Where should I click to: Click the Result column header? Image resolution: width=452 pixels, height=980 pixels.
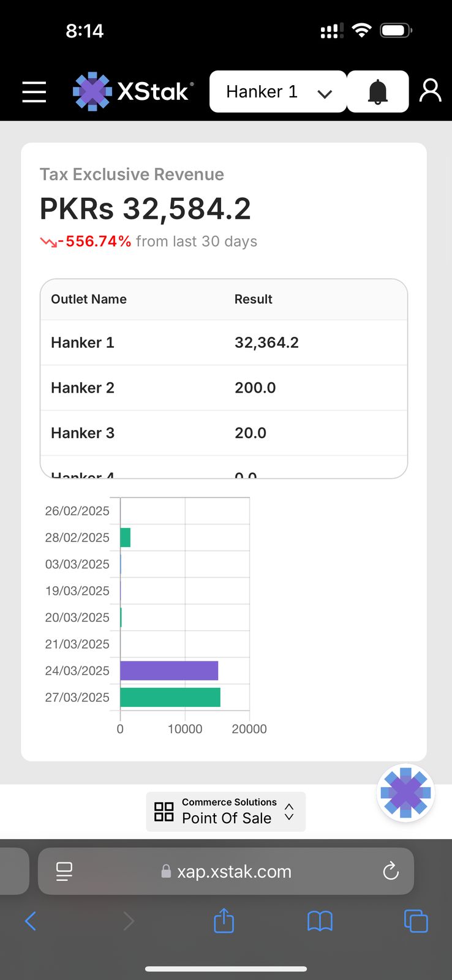click(x=253, y=300)
